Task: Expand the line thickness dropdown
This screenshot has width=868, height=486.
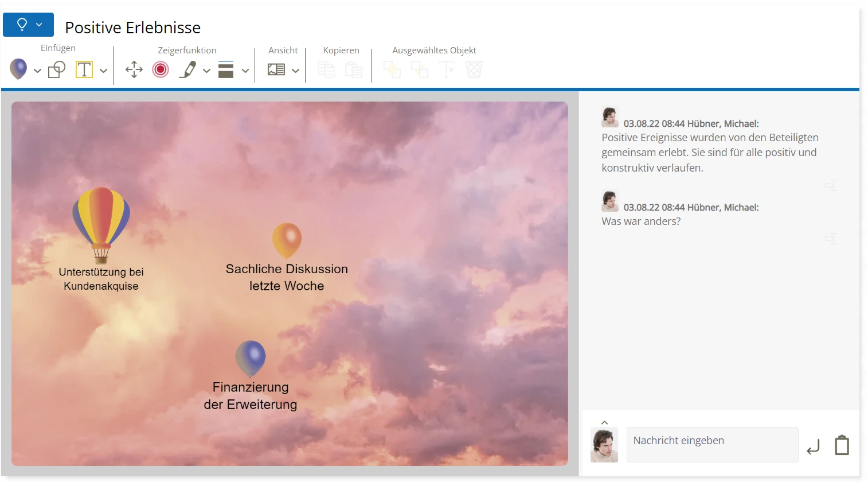Action: (x=245, y=71)
